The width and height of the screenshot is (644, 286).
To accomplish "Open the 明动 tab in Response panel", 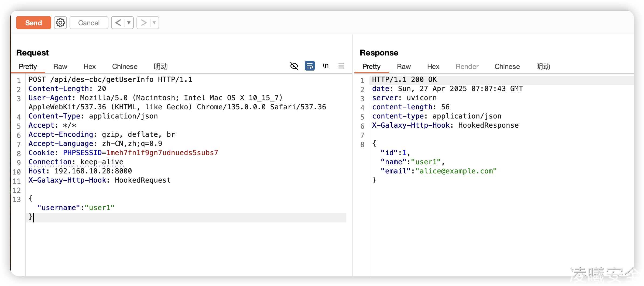I will [x=543, y=67].
